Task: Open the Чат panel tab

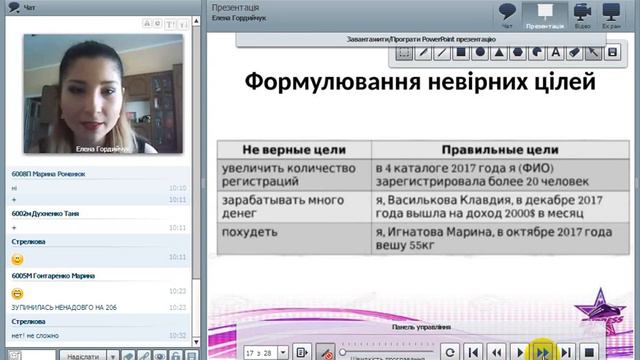Action: [507, 16]
